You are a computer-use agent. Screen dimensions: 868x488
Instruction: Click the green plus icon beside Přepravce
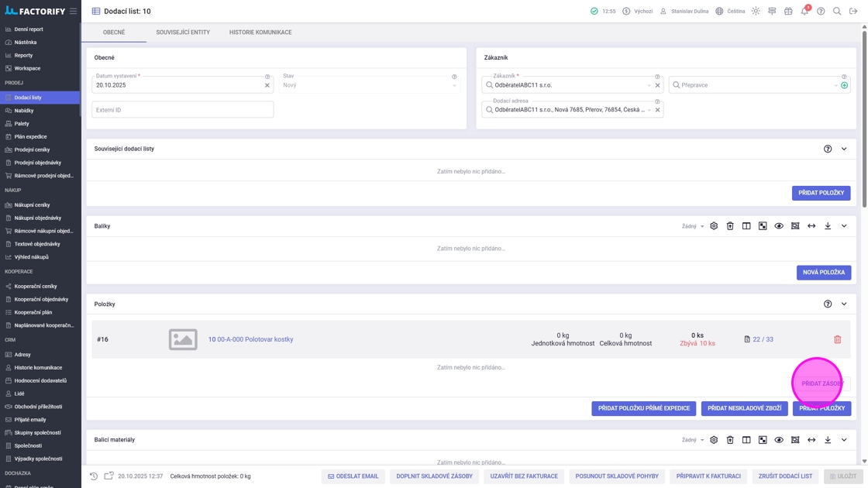(x=844, y=85)
